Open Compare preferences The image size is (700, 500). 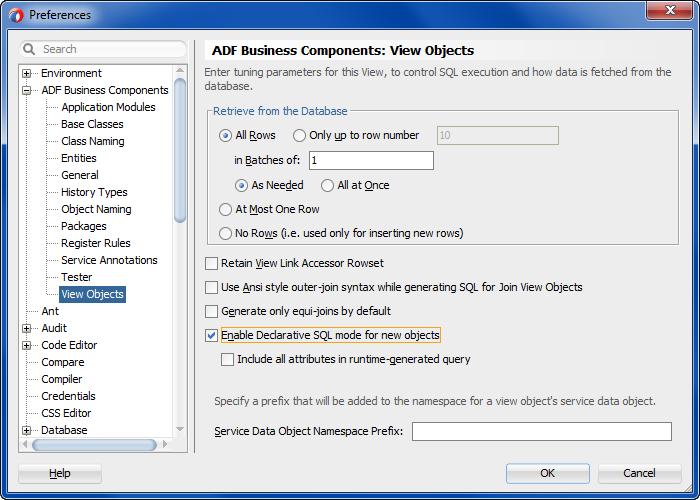click(x=63, y=362)
